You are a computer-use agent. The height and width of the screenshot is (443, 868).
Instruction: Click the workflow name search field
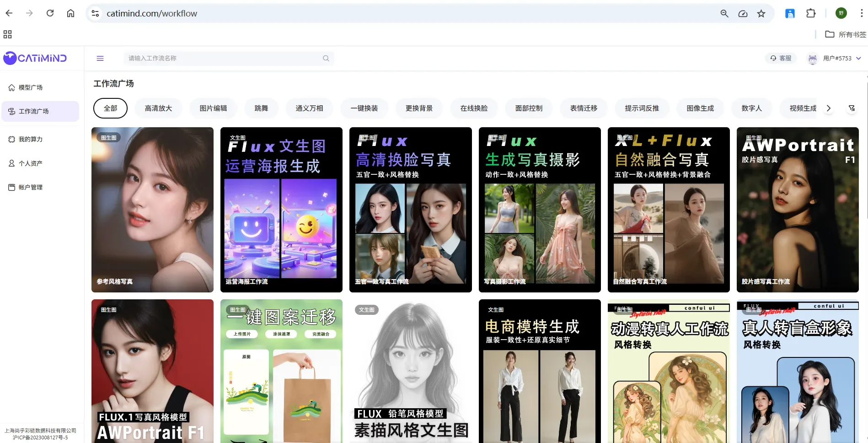click(x=224, y=58)
